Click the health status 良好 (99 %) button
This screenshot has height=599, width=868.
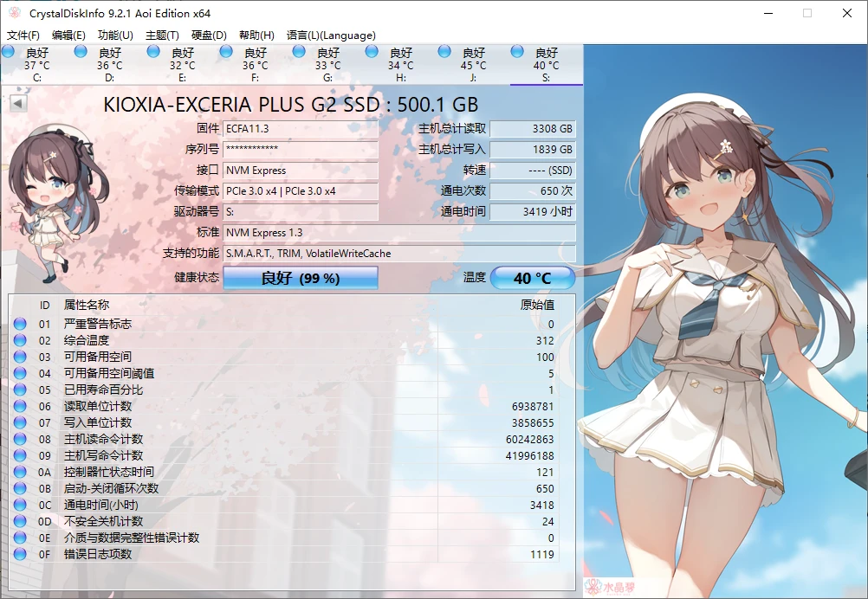300,278
